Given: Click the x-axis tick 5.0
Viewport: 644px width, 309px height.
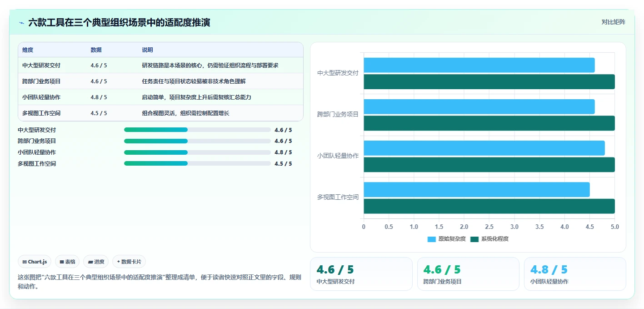Looking at the screenshot, I should tap(614, 227).
